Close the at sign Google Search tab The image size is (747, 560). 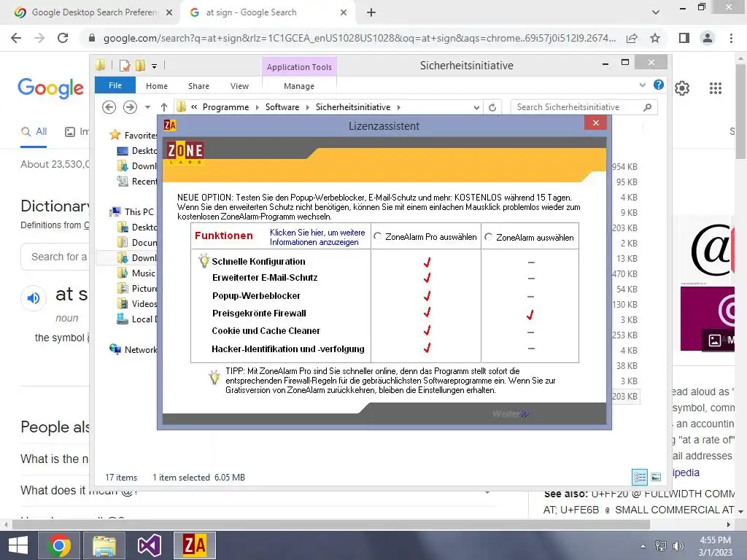[x=344, y=12]
